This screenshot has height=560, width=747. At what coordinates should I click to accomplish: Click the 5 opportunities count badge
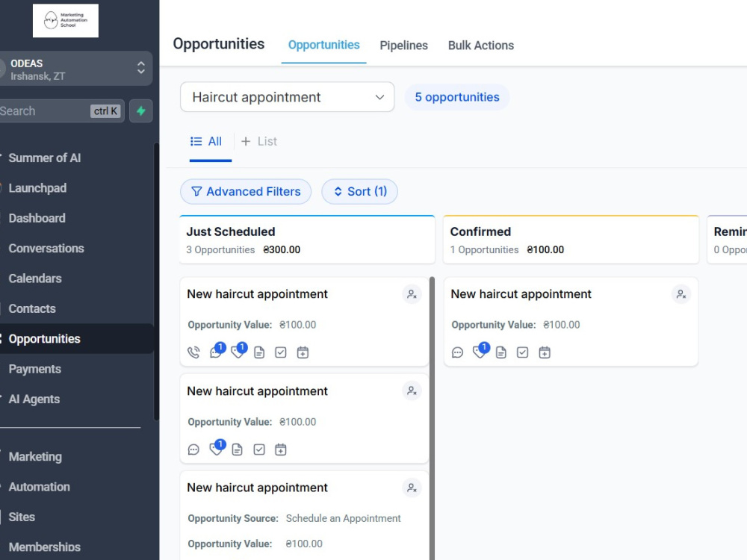457,97
